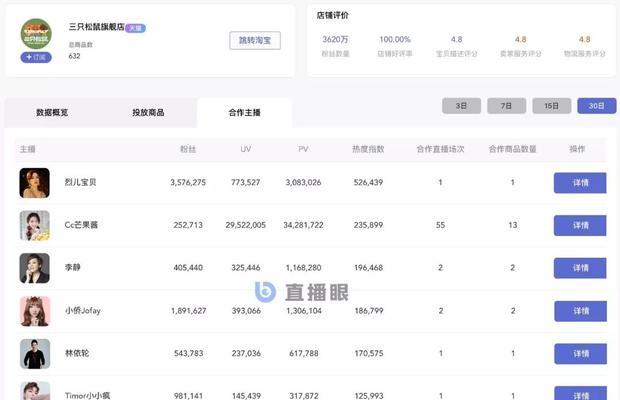Open 详情 for 李静
Viewport: 620px width, 400px height.
click(580, 268)
